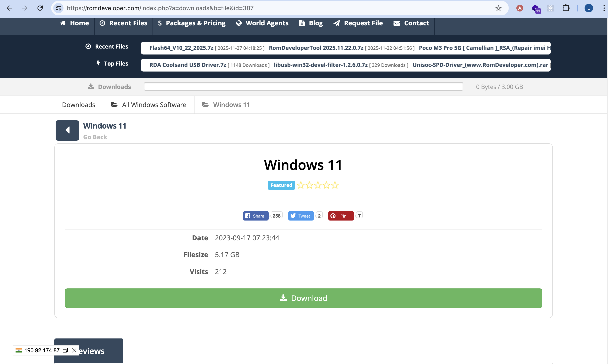Click the fifth rating star

(335, 185)
